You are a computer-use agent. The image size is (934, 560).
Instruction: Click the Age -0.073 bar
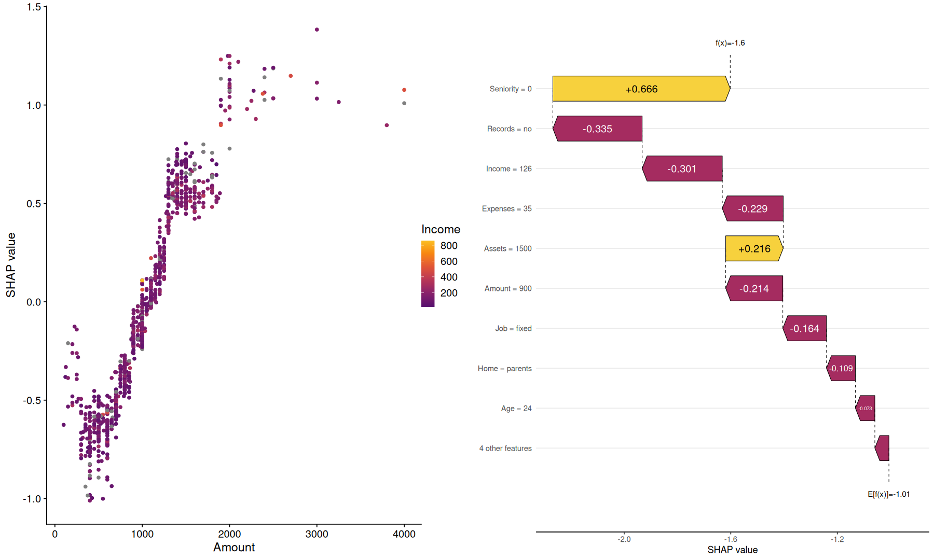(866, 408)
